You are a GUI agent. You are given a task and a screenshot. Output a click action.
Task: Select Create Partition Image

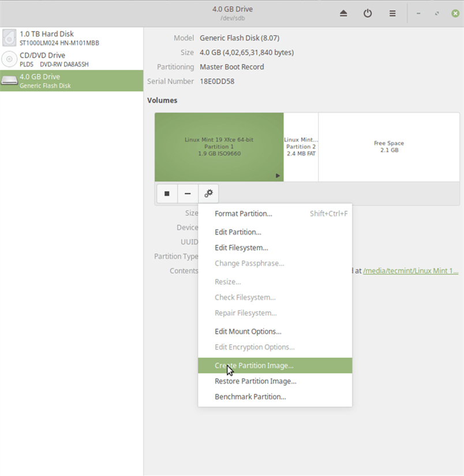click(x=254, y=365)
